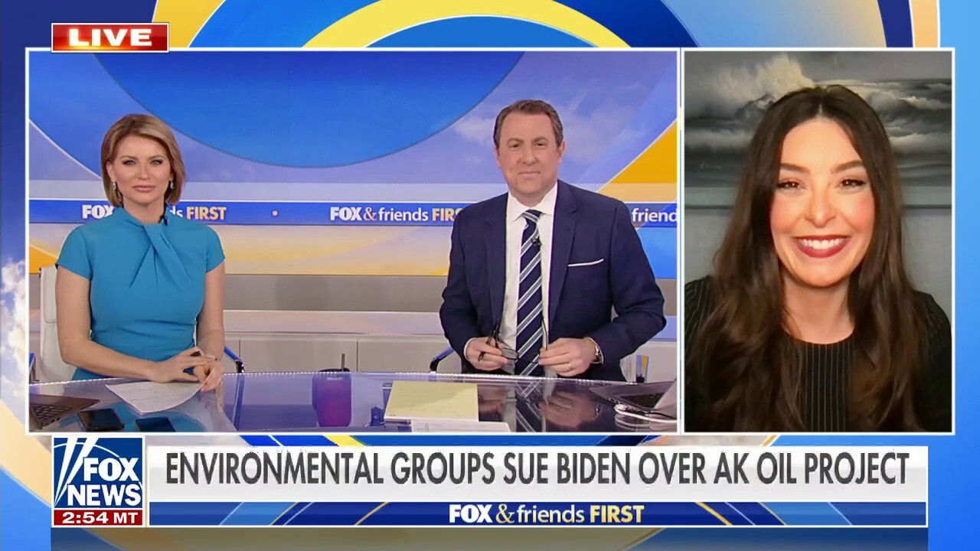Screen dimensions: 980x551
Task: Click the man's striped tie
Action: (529, 291)
